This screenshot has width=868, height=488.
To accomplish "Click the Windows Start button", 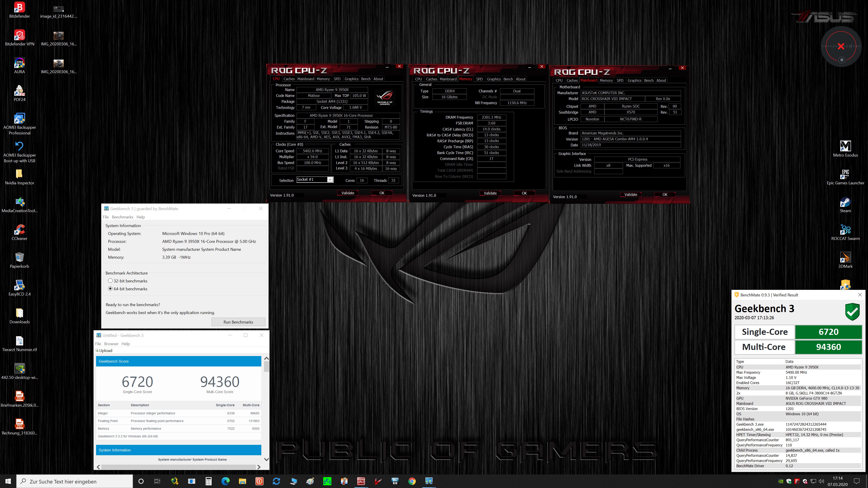I will click(x=8, y=481).
